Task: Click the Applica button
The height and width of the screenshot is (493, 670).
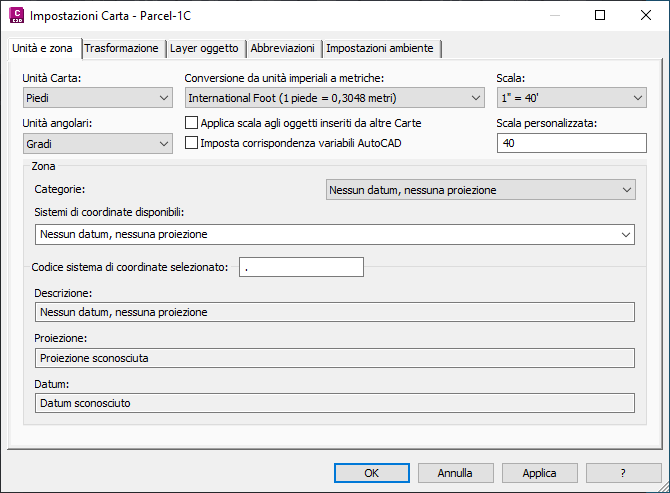Action: [540, 473]
